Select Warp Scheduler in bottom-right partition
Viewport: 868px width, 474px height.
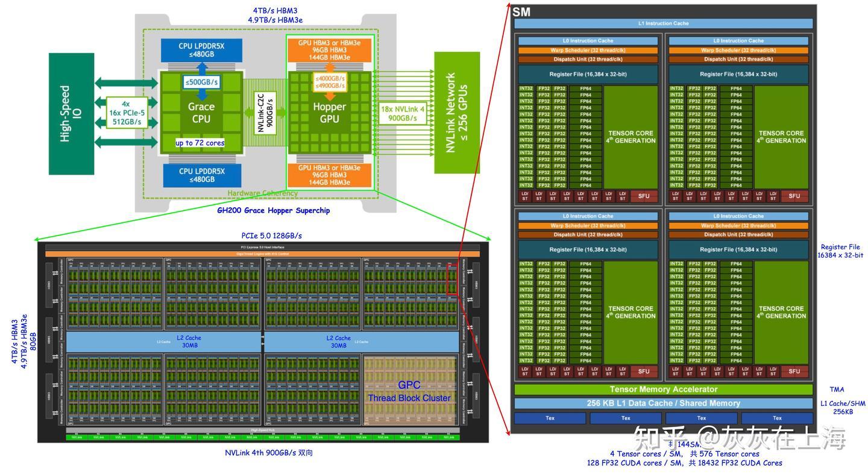pos(738,225)
